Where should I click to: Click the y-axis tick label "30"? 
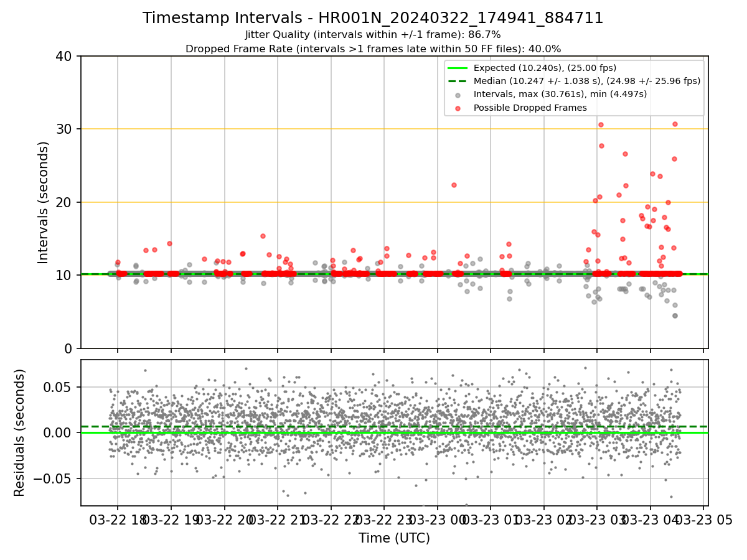point(65,129)
